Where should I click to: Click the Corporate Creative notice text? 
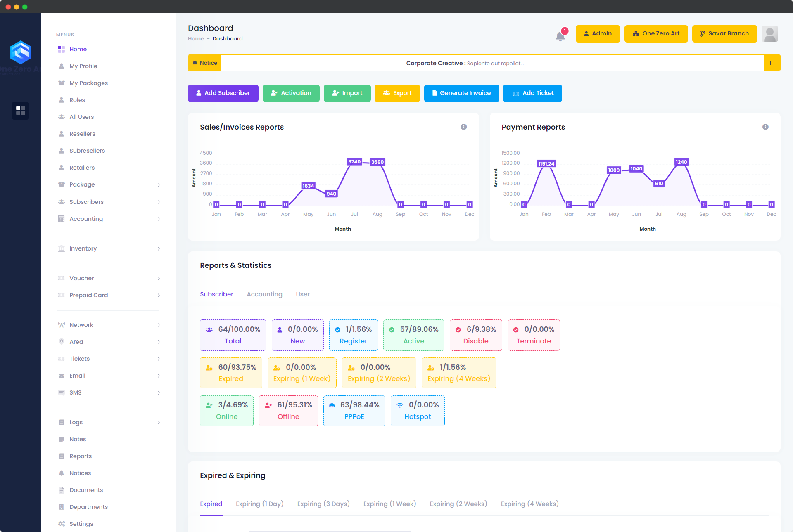coord(465,63)
